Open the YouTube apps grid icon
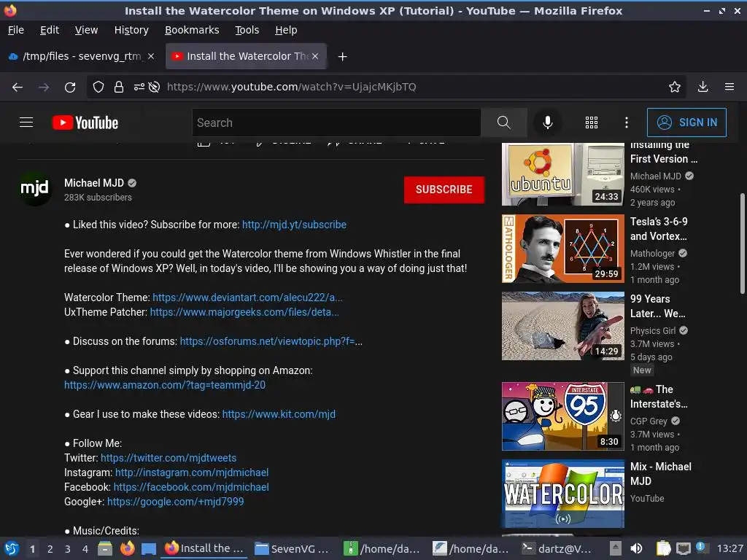 click(x=591, y=122)
